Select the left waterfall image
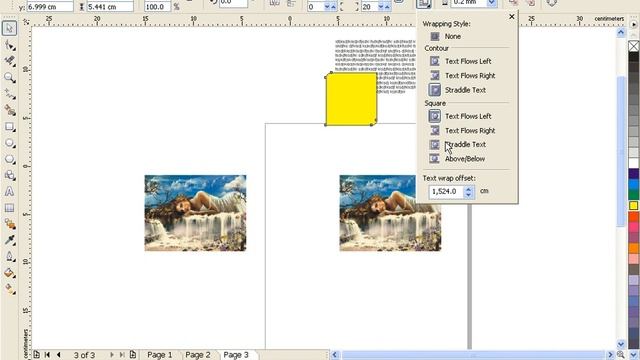Screen dimensions: 640x360 coord(195,213)
